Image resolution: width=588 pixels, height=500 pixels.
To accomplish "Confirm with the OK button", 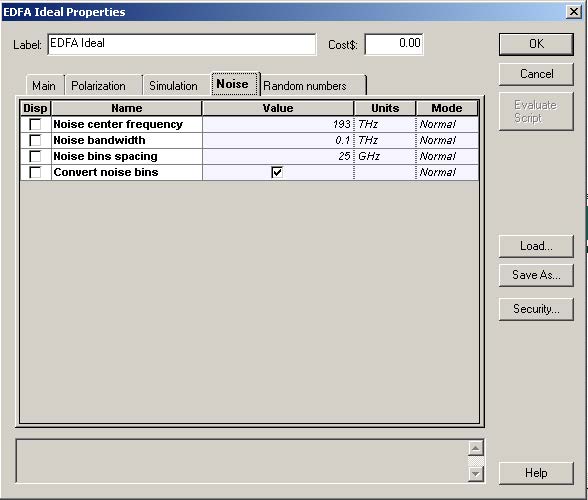I will tap(536, 44).
